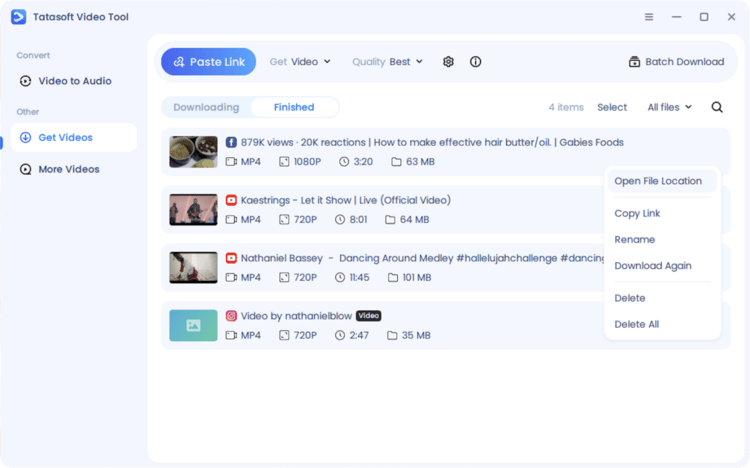Image resolution: width=750 pixels, height=468 pixels.
Task: Click the 11:45 duration value
Action: [359, 278]
